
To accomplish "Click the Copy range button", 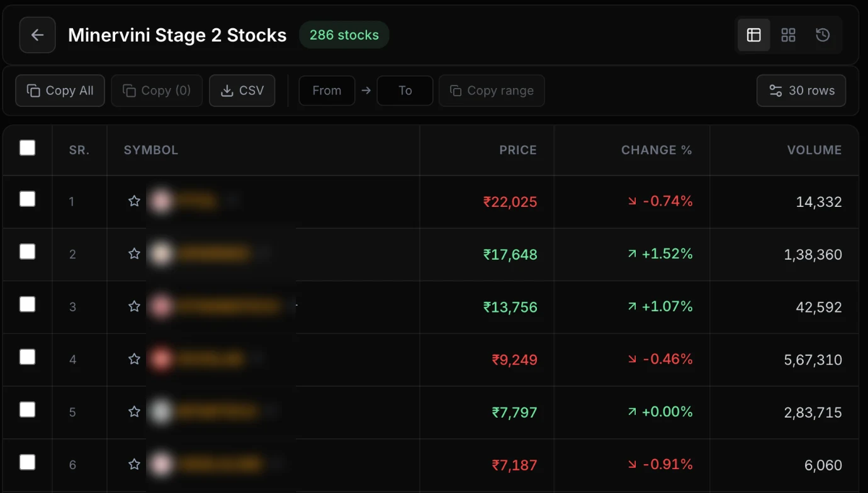I will pyautogui.click(x=492, y=91).
